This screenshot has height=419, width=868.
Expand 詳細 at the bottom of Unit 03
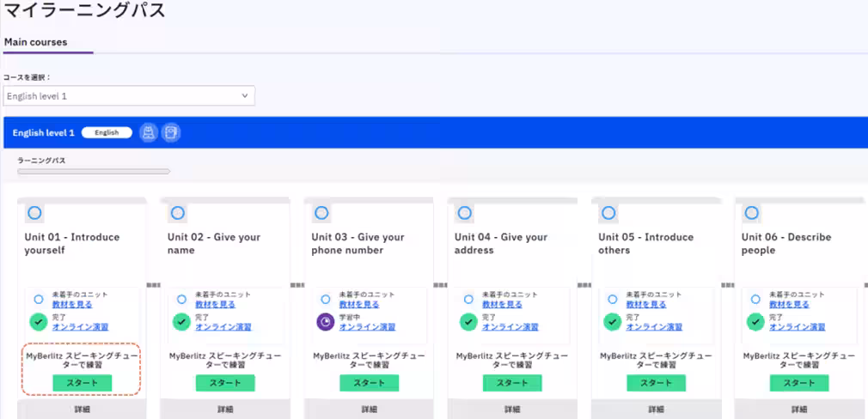tap(369, 410)
